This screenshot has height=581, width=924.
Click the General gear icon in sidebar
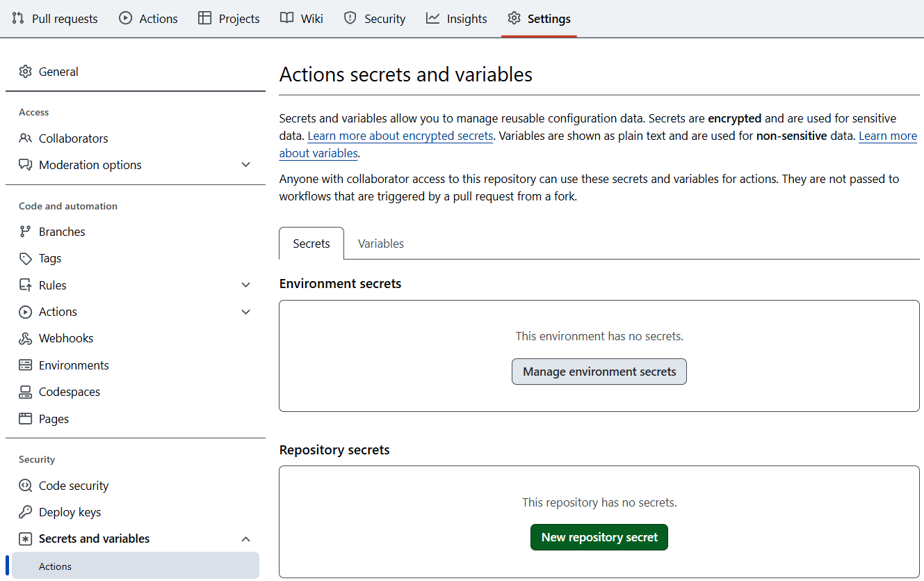point(26,72)
